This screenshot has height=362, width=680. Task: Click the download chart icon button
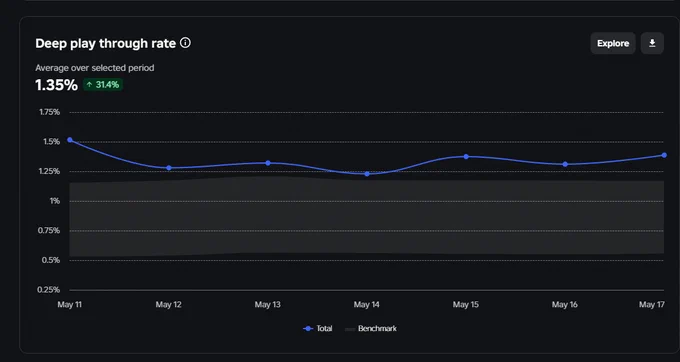[652, 43]
